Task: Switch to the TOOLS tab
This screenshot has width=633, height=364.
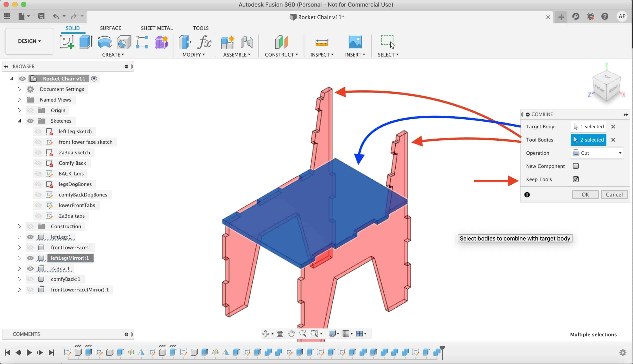Action: 201,28
